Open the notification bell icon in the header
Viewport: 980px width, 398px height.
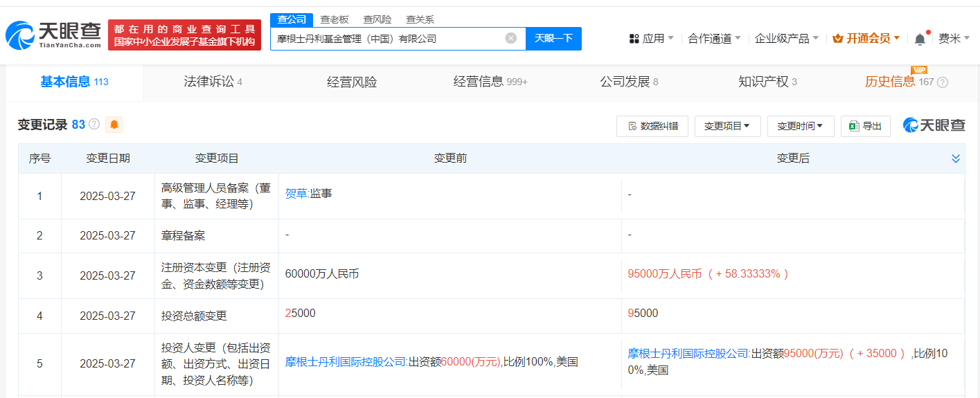[x=920, y=39]
